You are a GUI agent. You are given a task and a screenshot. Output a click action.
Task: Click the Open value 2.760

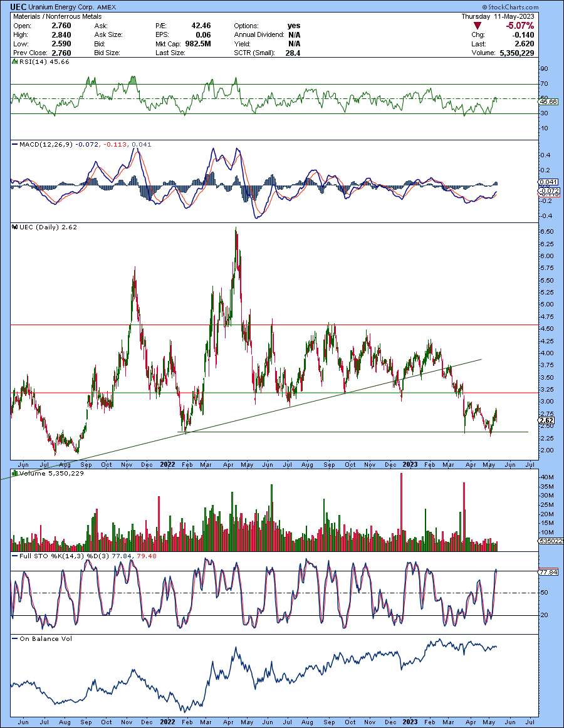pos(61,26)
